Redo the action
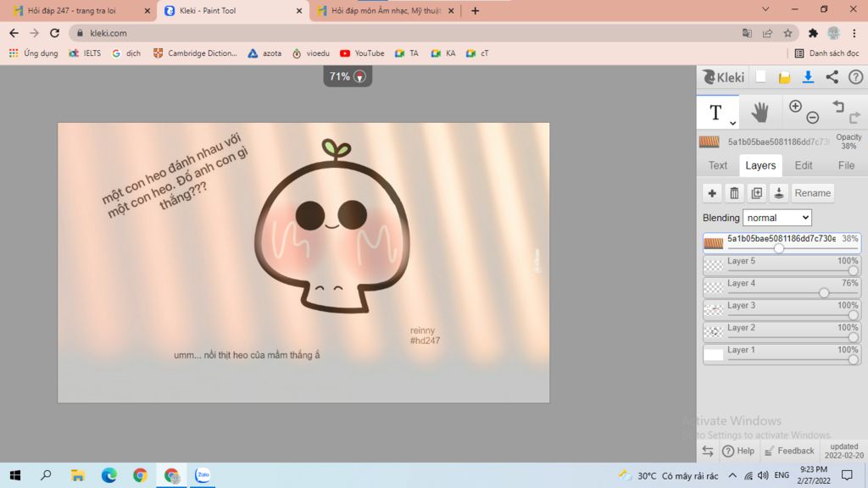The height and width of the screenshot is (488, 868). (x=854, y=117)
